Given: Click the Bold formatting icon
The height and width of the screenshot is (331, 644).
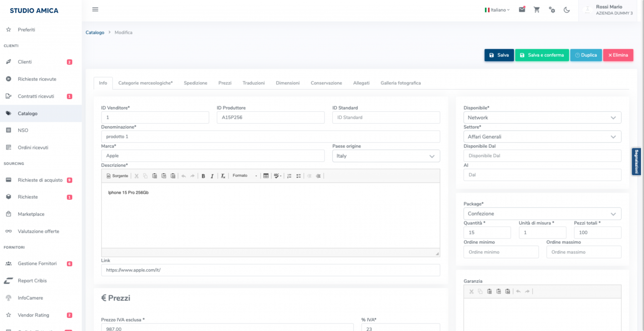Looking at the screenshot, I should click(x=203, y=176).
